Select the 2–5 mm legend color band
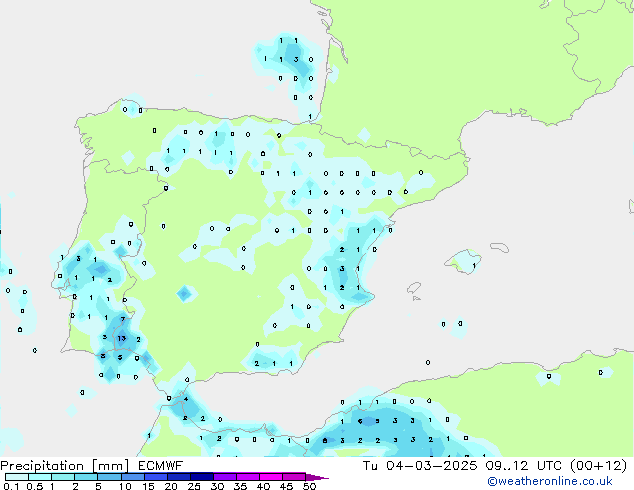This screenshot has width=634, height=490. 86,477
